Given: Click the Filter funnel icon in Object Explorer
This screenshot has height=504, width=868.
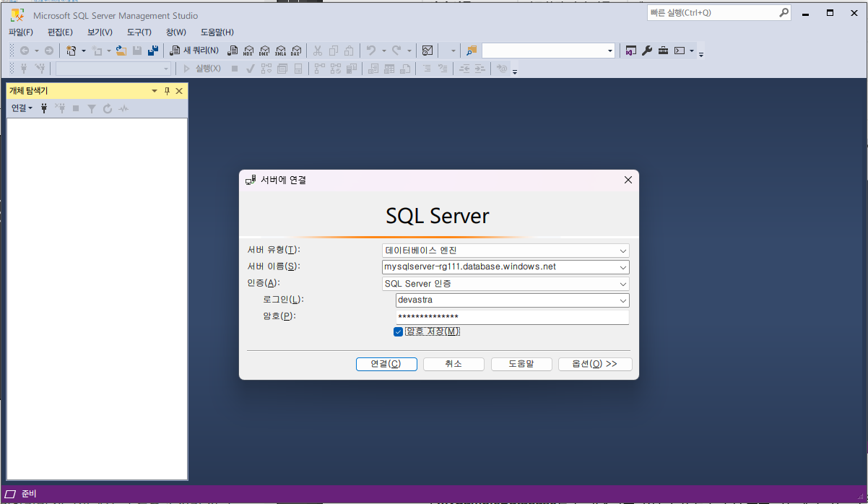Looking at the screenshot, I should coord(92,108).
